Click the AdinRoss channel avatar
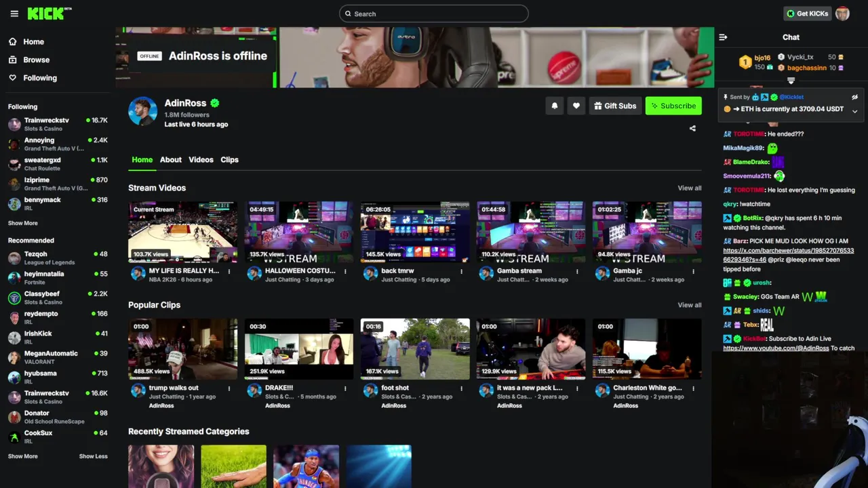Screen dimensions: 868x488 point(143,110)
